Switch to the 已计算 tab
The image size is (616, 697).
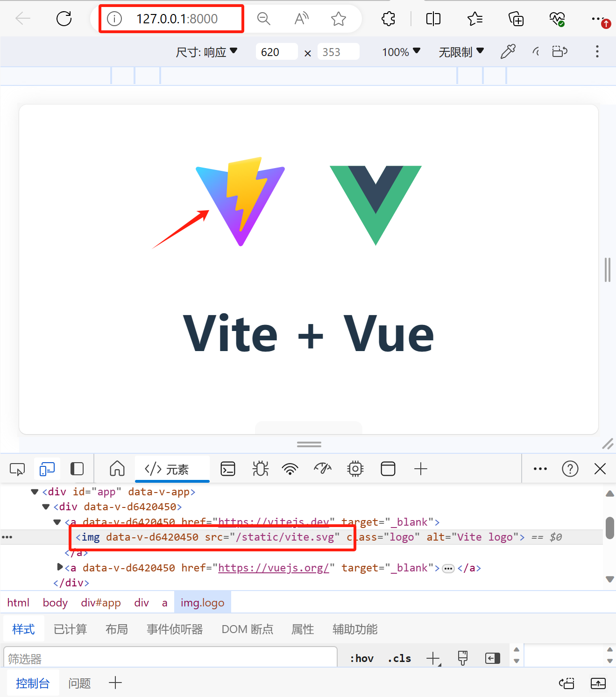tap(70, 629)
